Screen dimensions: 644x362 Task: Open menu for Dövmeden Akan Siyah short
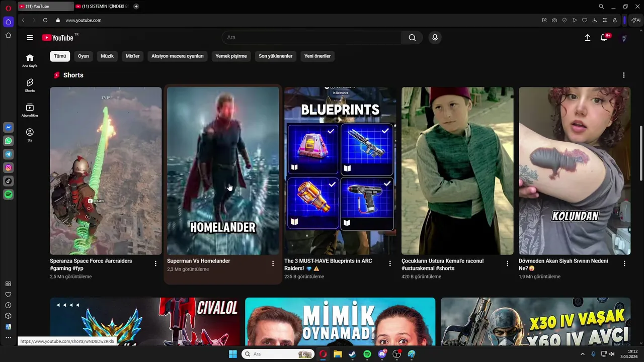624,263
